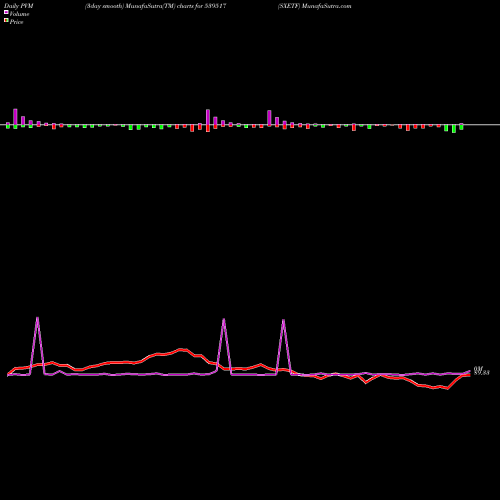Click the 0M volume value label

tap(478, 368)
